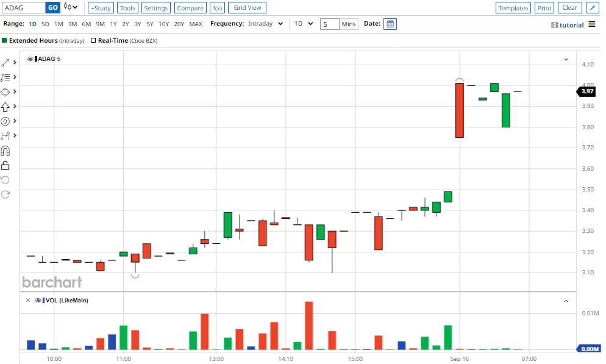606x364 pixels.
Task: Open the Frequency Intraday dropdown
Action: (266, 24)
